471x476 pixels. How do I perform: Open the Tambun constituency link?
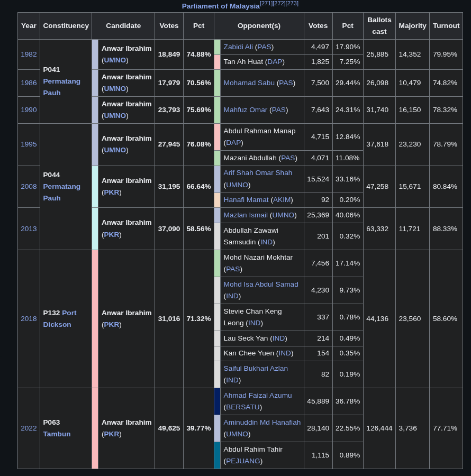[57, 434]
